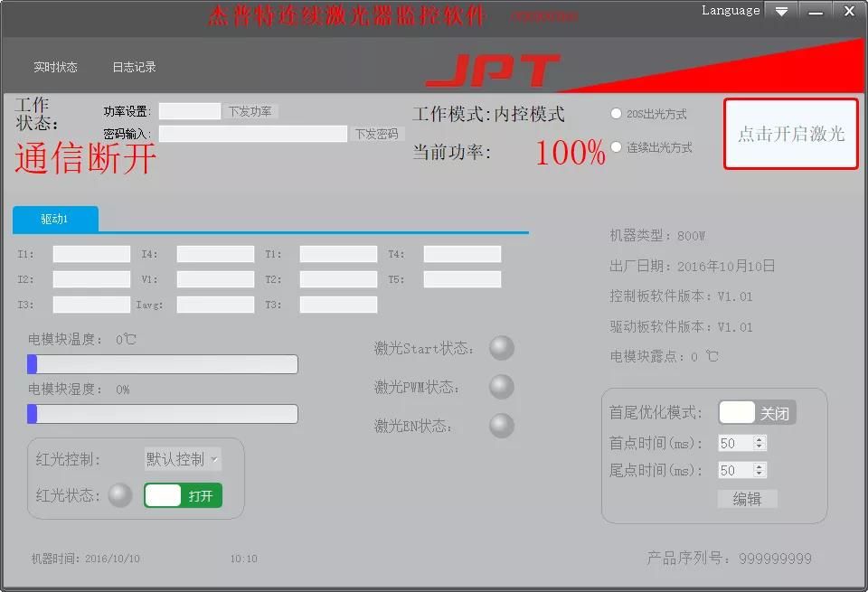
Task: Increase the 首点时间 spinner value
Action: (x=759, y=440)
